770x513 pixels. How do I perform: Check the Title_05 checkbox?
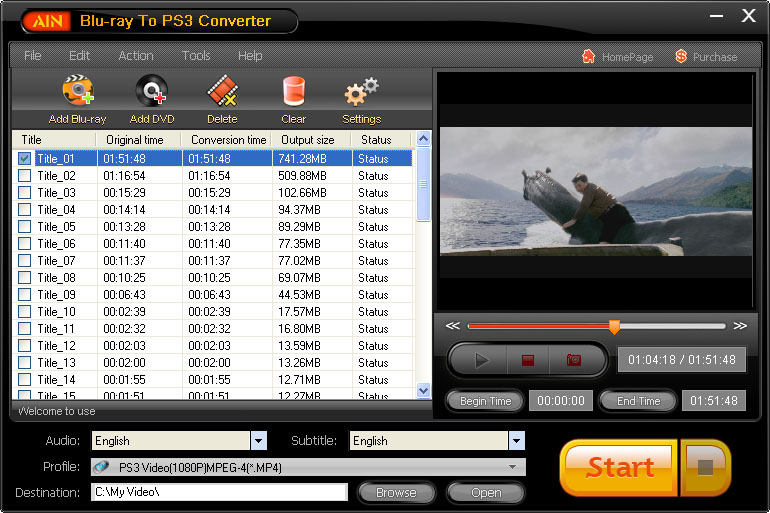[x=25, y=226]
